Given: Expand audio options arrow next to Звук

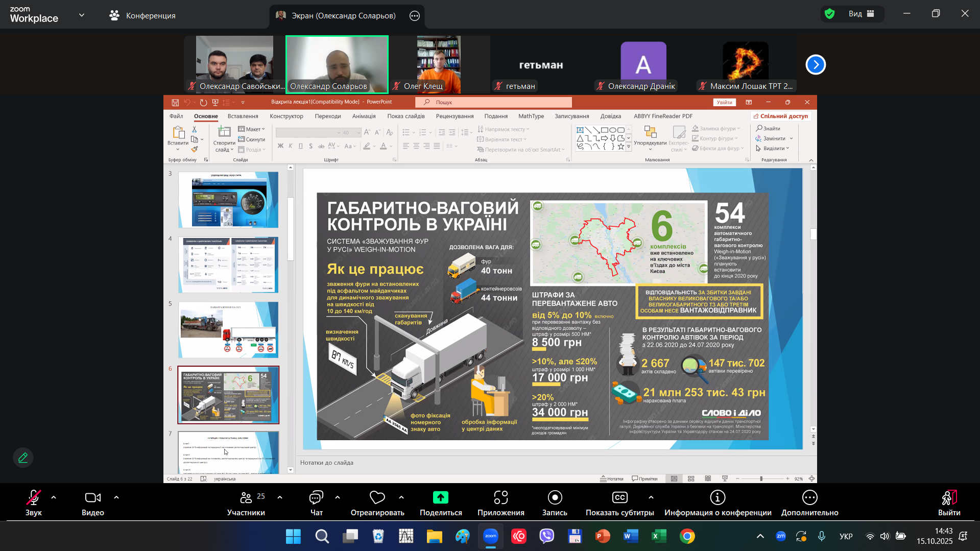Looking at the screenshot, I should [x=54, y=497].
